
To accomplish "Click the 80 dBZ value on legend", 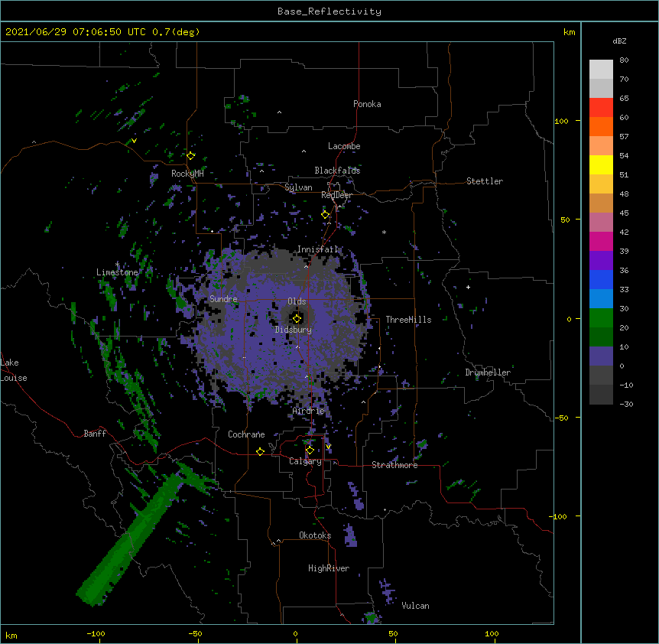I will [x=624, y=60].
